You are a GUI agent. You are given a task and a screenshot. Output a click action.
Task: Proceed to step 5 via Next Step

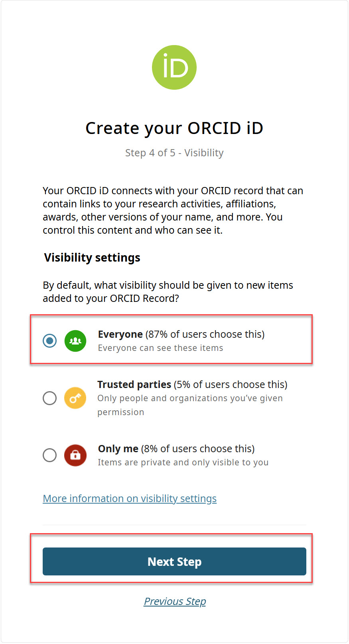(x=174, y=561)
